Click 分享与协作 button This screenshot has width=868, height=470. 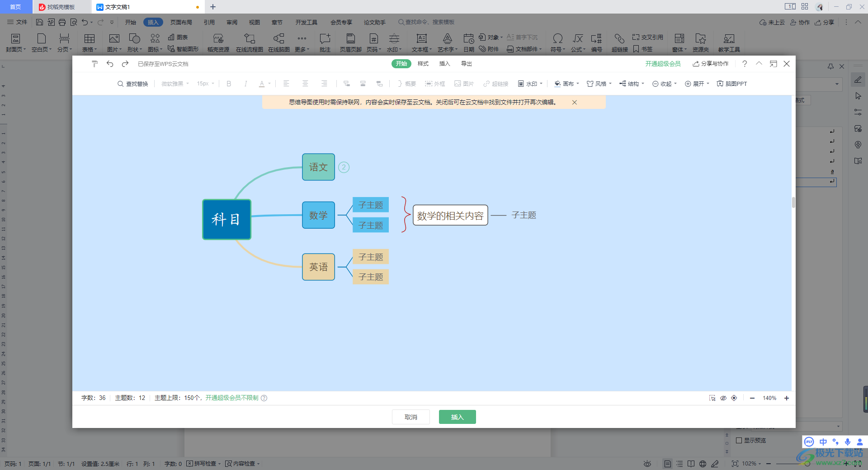[x=711, y=64]
